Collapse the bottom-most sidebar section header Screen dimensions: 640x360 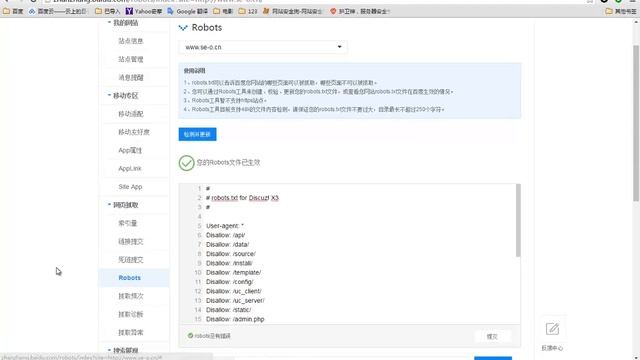[x=123, y=350]
